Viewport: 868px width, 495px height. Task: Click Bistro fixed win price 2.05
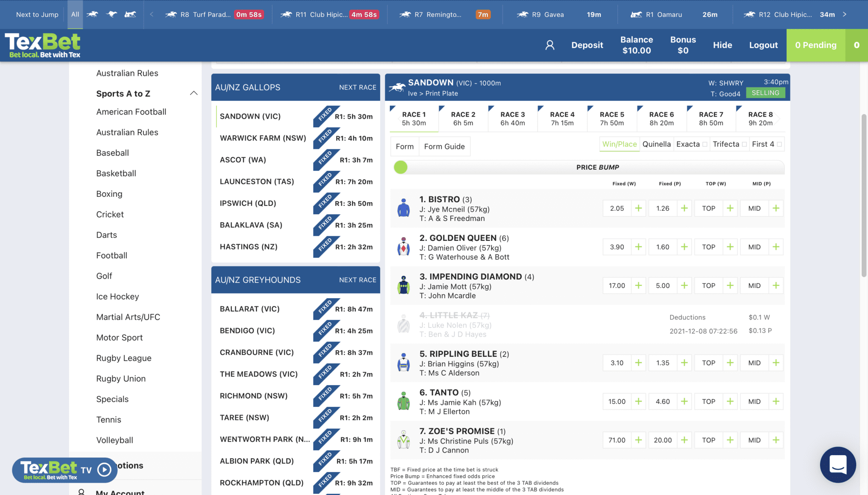pyautogui.click(x=617, y=208)
